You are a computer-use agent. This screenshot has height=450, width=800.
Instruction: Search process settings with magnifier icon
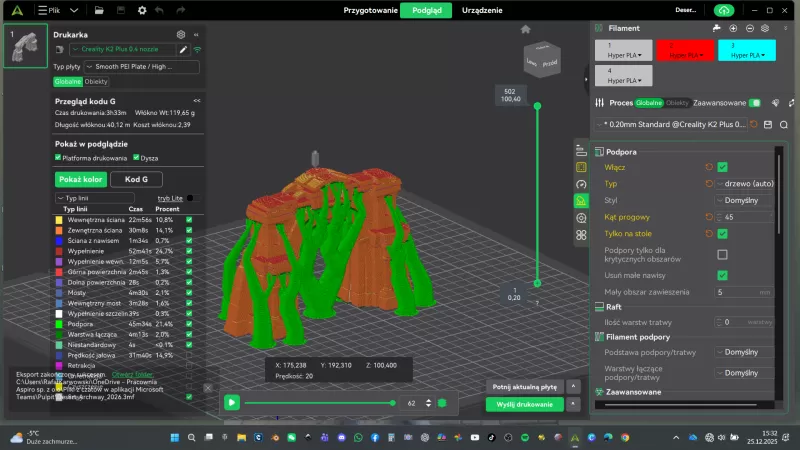783,125
